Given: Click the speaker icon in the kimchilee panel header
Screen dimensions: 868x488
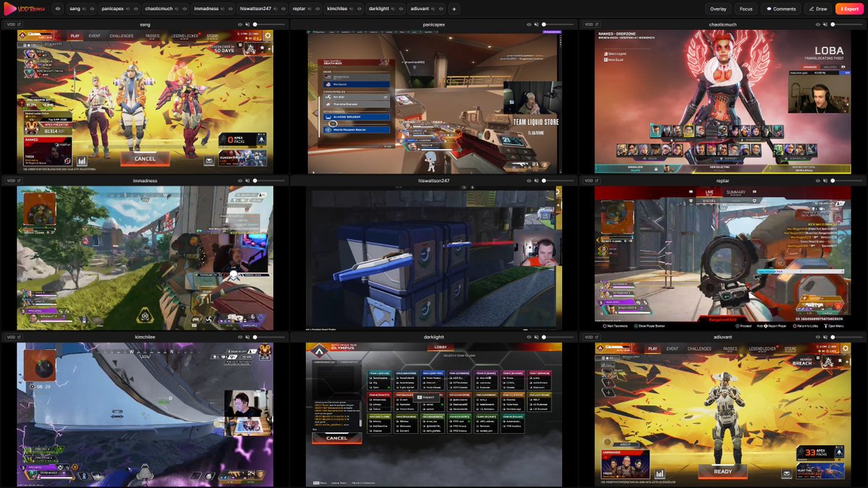Looking at the screenshot, I should pyautogui.click(x=247, y=337).
